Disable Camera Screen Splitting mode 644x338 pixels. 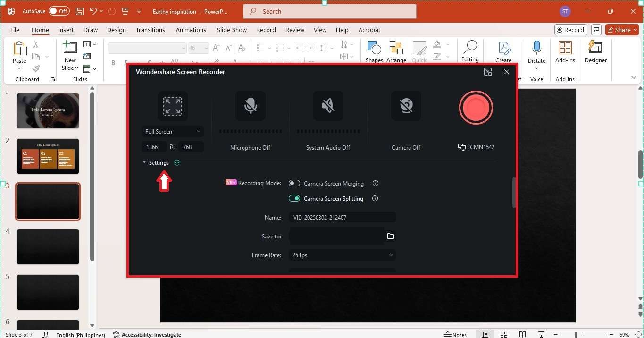(294, 198)
